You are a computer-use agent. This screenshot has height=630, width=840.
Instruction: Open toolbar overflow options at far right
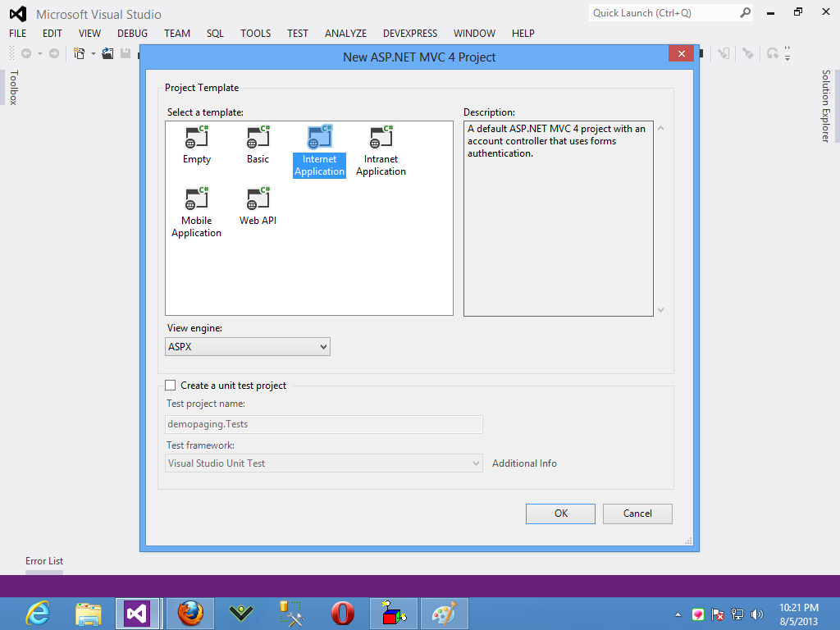pos(787,53)
